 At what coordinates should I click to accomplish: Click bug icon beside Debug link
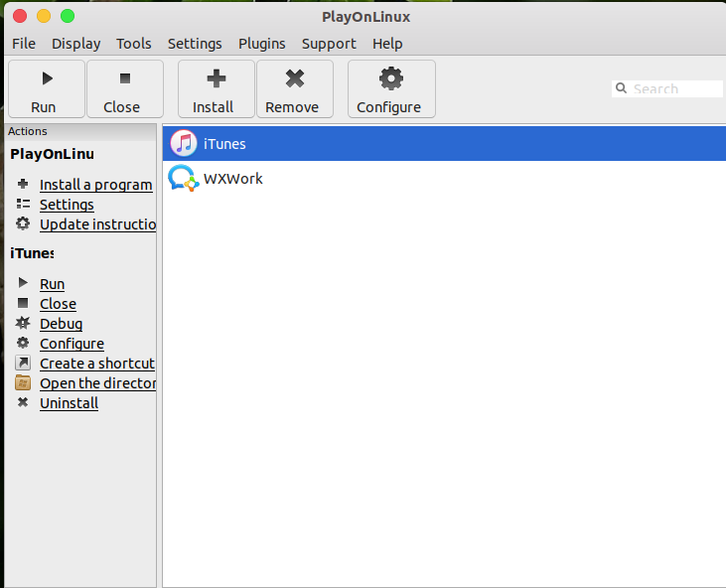coord(23,323)
